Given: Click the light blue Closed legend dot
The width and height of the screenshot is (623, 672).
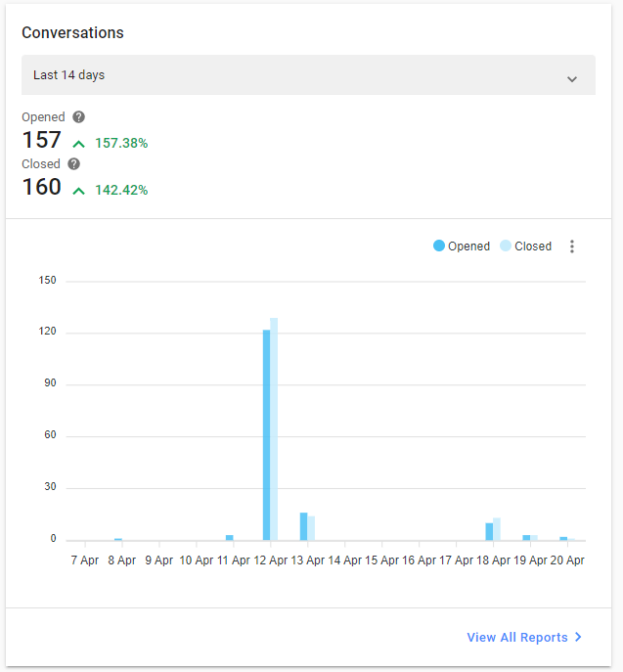Looking at the screenshot, I should (x=506, y=246).
